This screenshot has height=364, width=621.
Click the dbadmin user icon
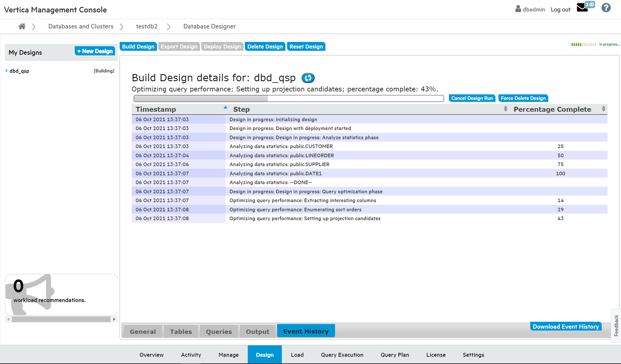(x=518, y=9)
